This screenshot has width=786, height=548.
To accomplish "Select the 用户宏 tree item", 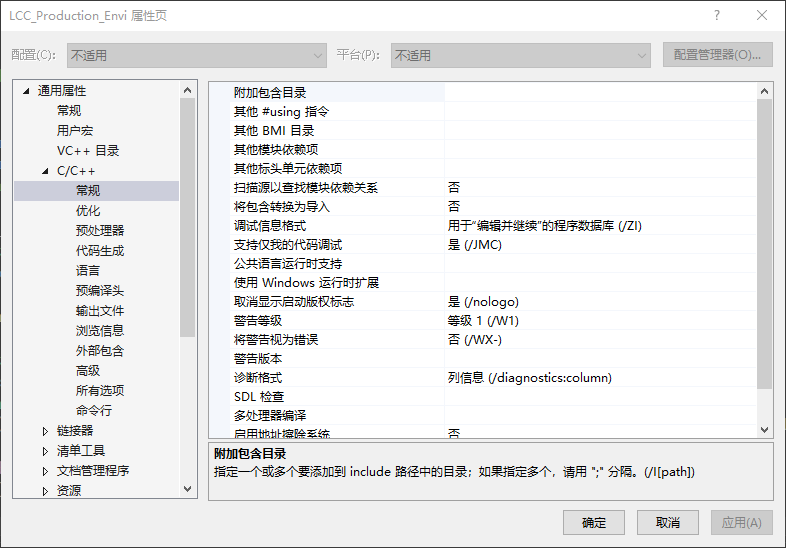I will click(x=75, y=131).
